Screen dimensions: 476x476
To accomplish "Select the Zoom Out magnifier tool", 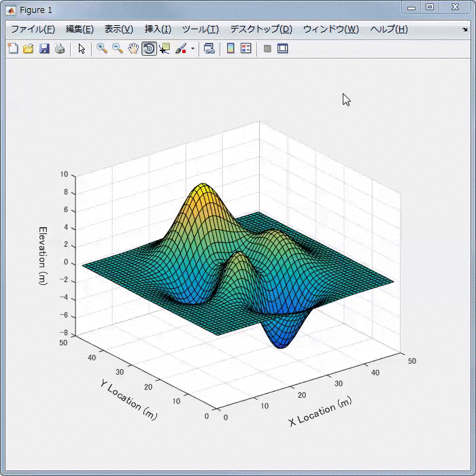I will tap(117, 49).
